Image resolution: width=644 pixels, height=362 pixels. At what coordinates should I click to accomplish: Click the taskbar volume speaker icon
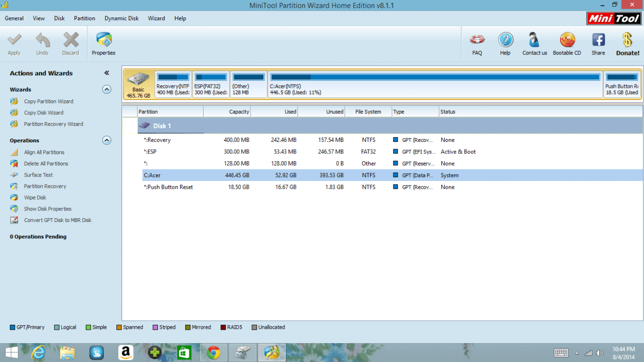click(x=600, y=353)
